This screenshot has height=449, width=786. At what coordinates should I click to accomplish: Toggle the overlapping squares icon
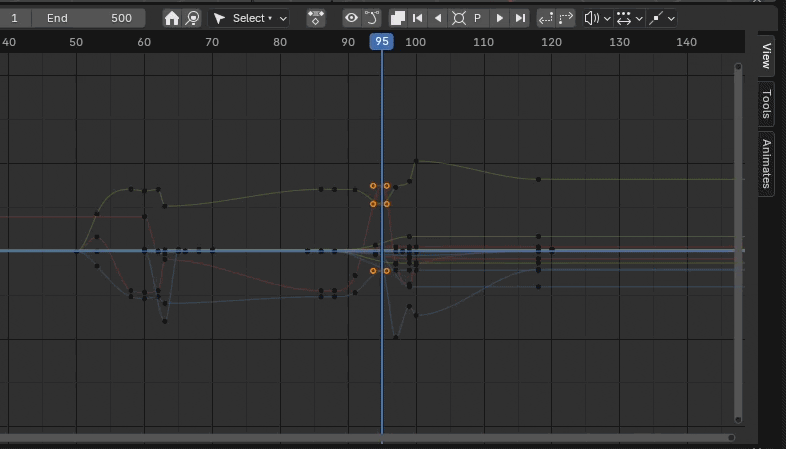(398, 18)
